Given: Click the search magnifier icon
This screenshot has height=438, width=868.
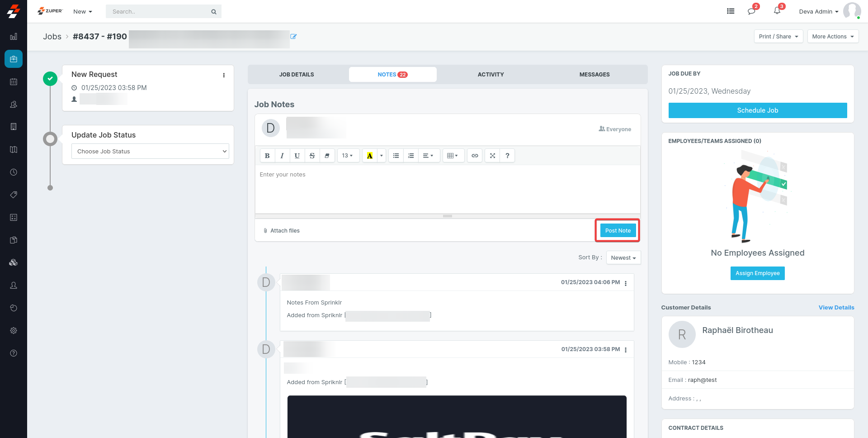Looking at the screenshot, I should (x=214, y=12).
